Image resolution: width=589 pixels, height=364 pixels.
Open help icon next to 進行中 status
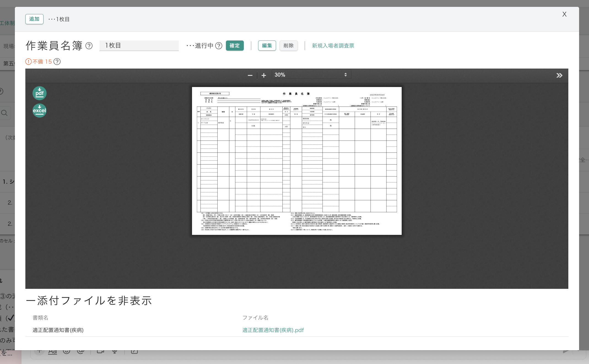(219, 46)
